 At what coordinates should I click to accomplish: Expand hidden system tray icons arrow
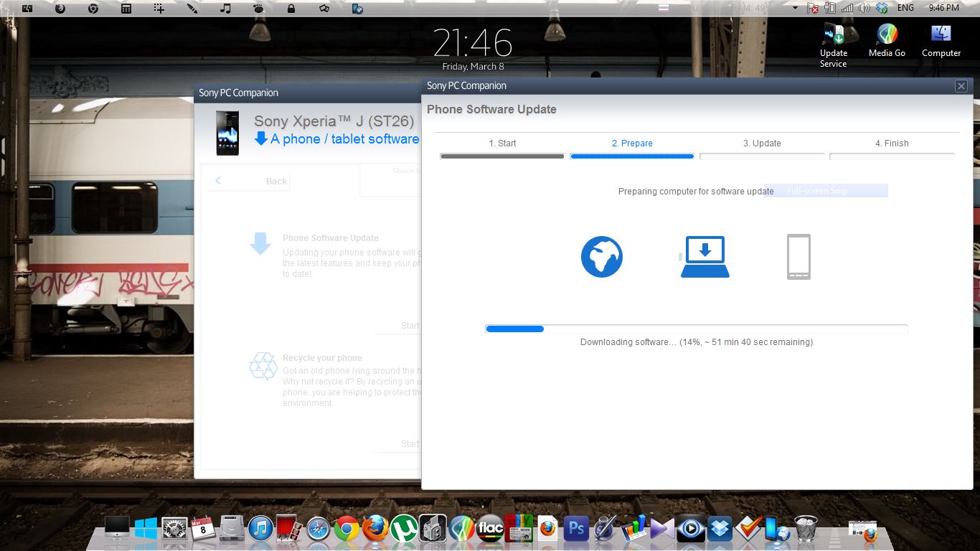pos(795,8)
